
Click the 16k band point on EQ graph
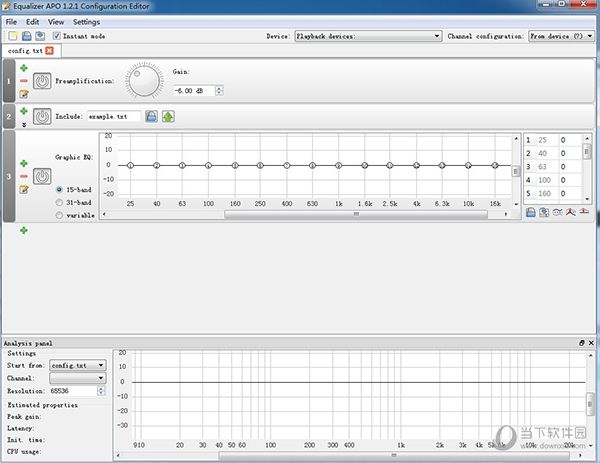click(x=495, y=165)
